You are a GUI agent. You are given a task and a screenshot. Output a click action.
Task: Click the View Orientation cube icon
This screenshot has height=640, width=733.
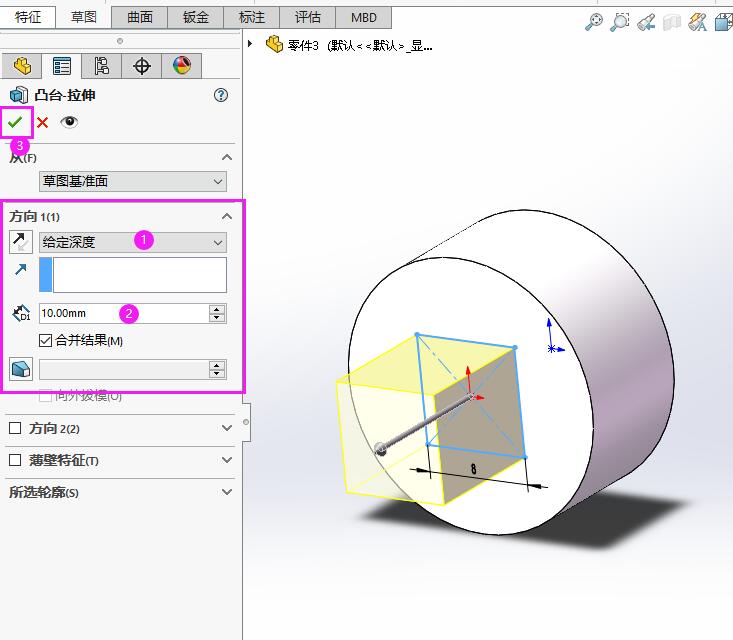pos(724,22)
